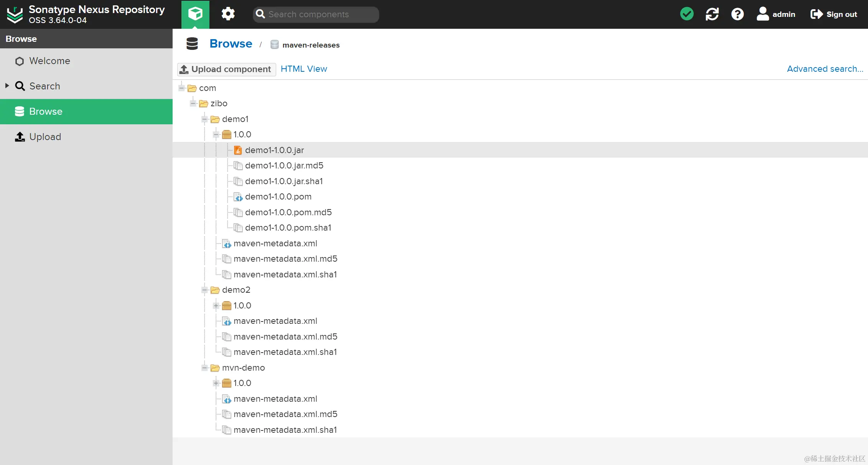The image size is (868, 465).
Task: Click the Upload component button
Action: [226, 69]
